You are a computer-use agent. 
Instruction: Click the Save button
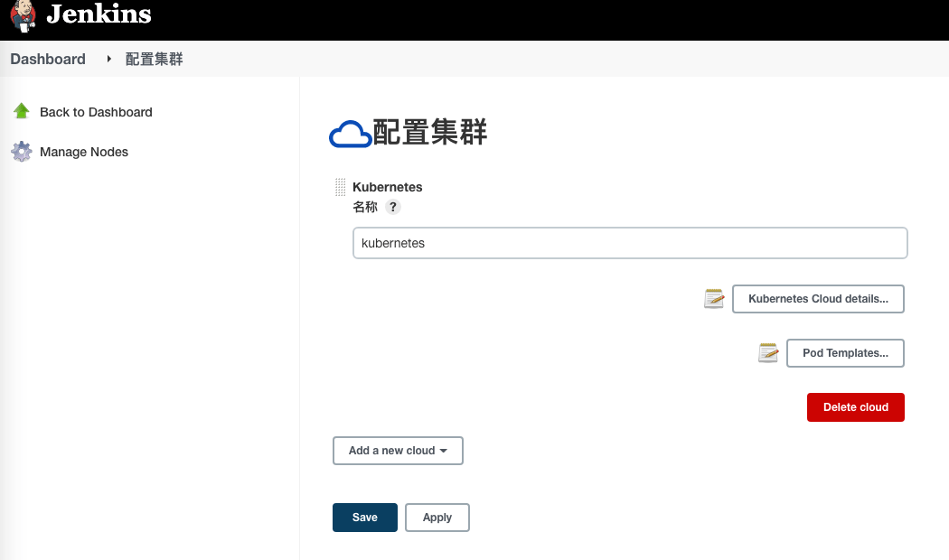point(364,518)
